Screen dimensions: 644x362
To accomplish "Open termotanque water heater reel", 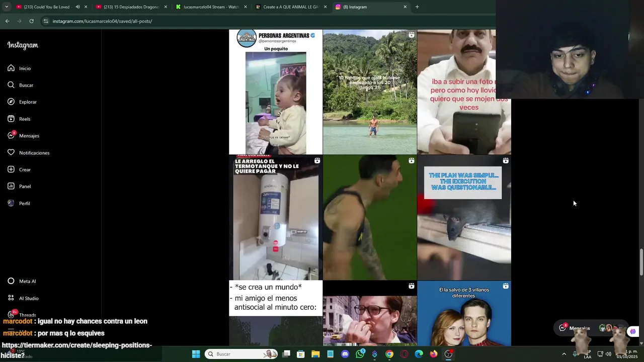I will point(276,217).
